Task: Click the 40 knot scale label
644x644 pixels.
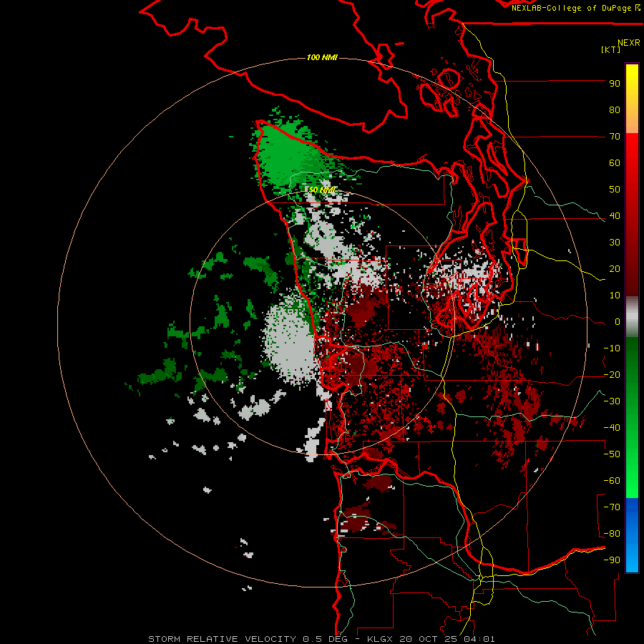Action: (x=615, y=216)
